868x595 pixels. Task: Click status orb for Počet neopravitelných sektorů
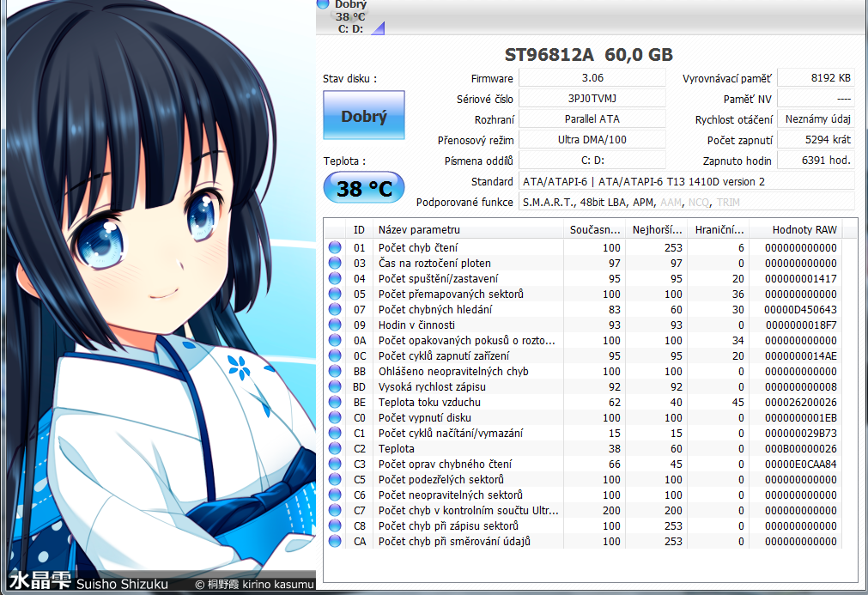coord(335,495)
